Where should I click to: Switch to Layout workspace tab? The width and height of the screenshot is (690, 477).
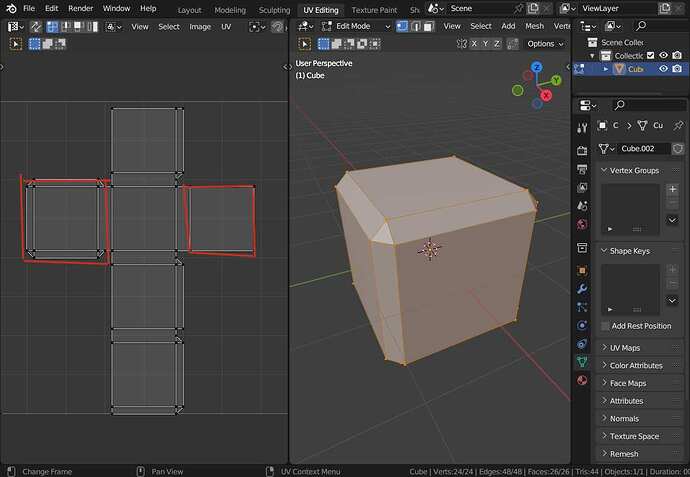pyautogui.click(x=190, y=10)
